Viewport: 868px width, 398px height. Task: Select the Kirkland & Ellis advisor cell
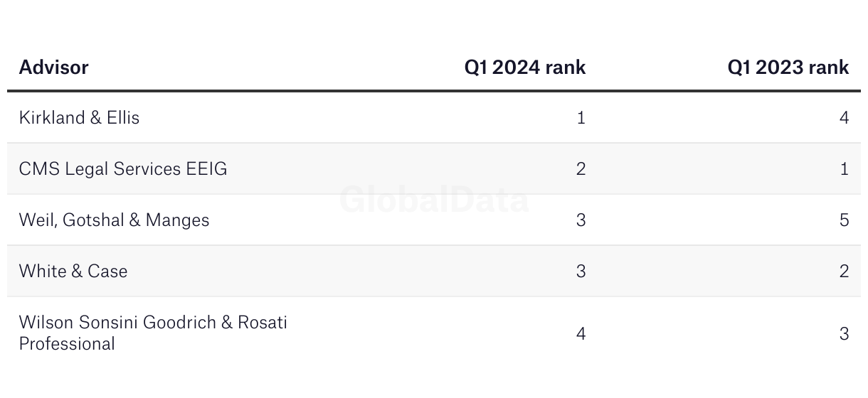[79, 118]
